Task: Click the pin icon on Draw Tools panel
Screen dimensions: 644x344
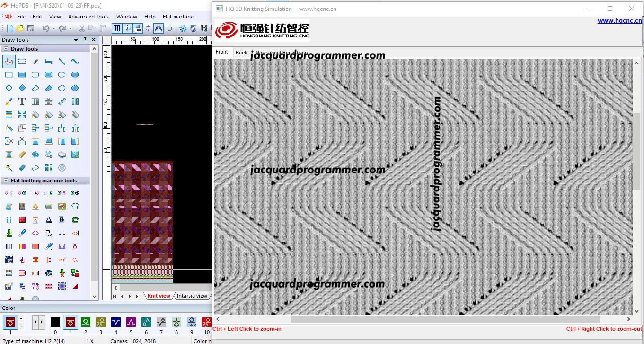Action: (85, 40)
